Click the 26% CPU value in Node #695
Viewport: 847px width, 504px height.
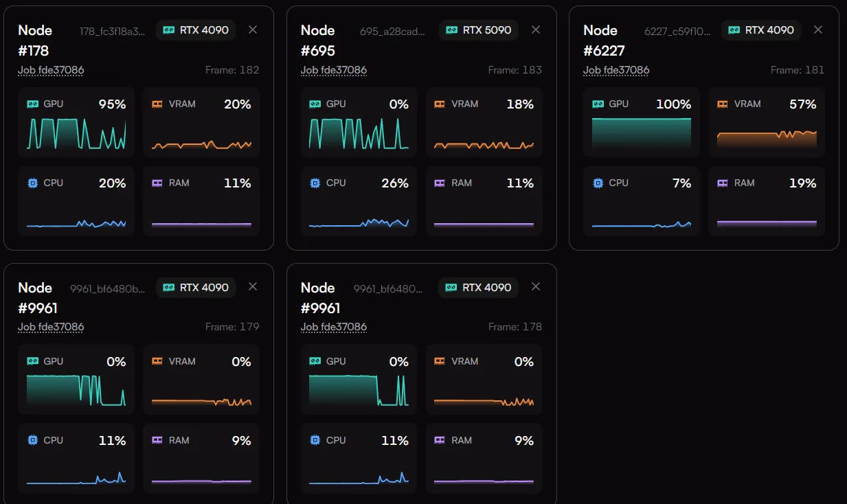[x=395, y=183]
